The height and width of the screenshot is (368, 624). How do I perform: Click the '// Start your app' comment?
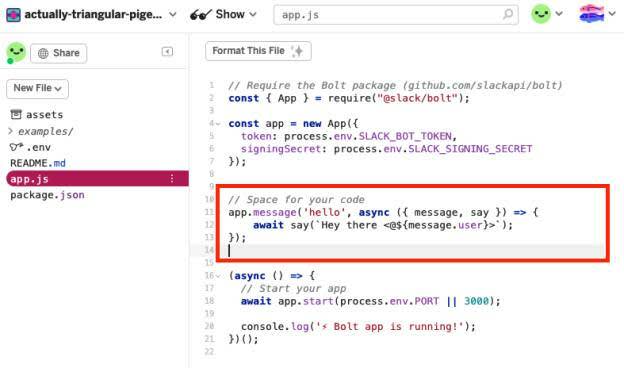(x=293, y=288)
